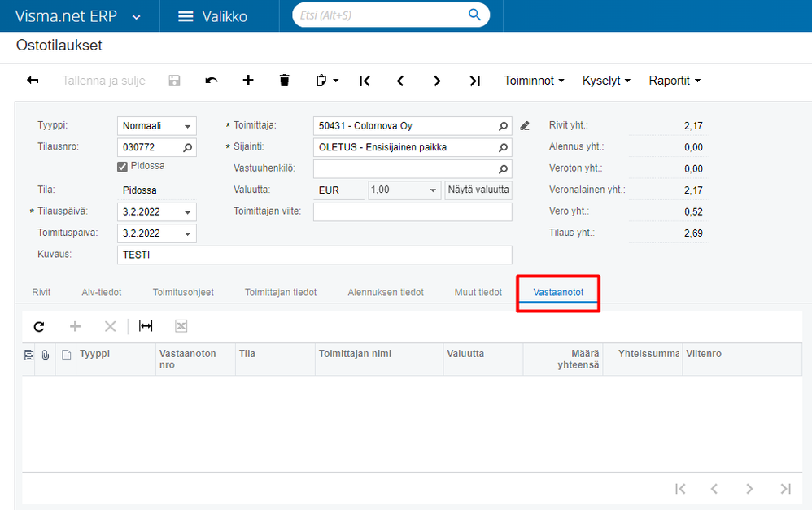Click the attachments paperclip column icon
The image size is (812, 510).
(x=46, y=355)
